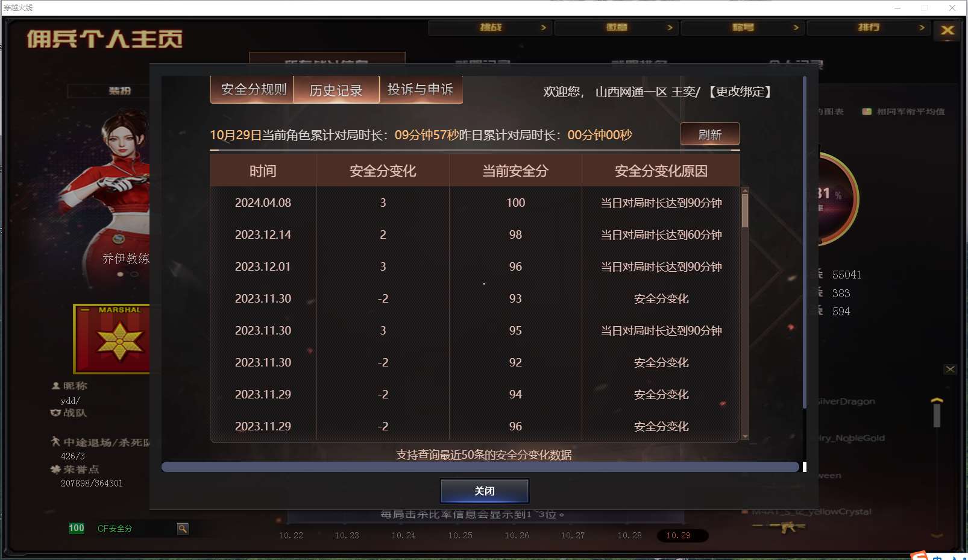968x560 pixels.
Task: Click the CF安全分 magnifier search icon
Action: pos(183,529)
